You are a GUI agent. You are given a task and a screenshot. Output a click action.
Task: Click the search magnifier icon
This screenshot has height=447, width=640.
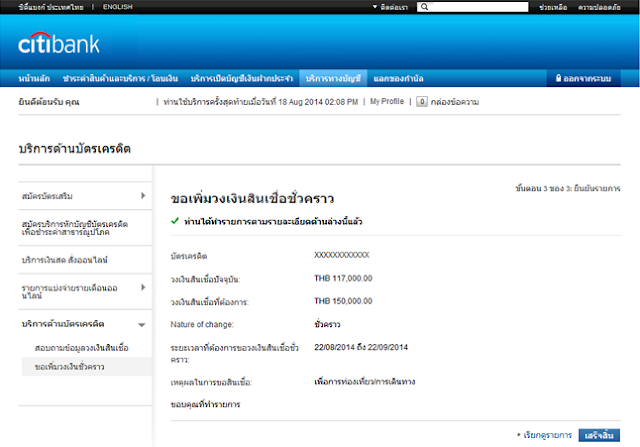(x=424, y=7)
